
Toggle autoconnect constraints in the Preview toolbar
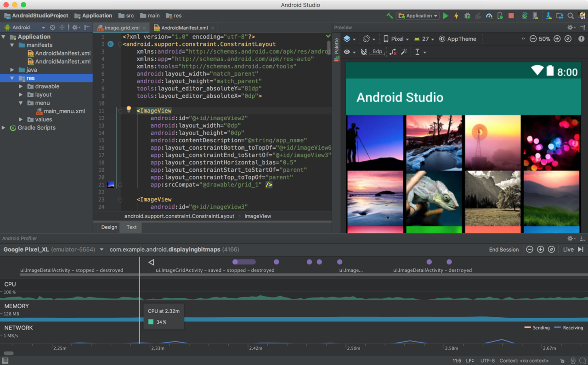coord(364,52)
